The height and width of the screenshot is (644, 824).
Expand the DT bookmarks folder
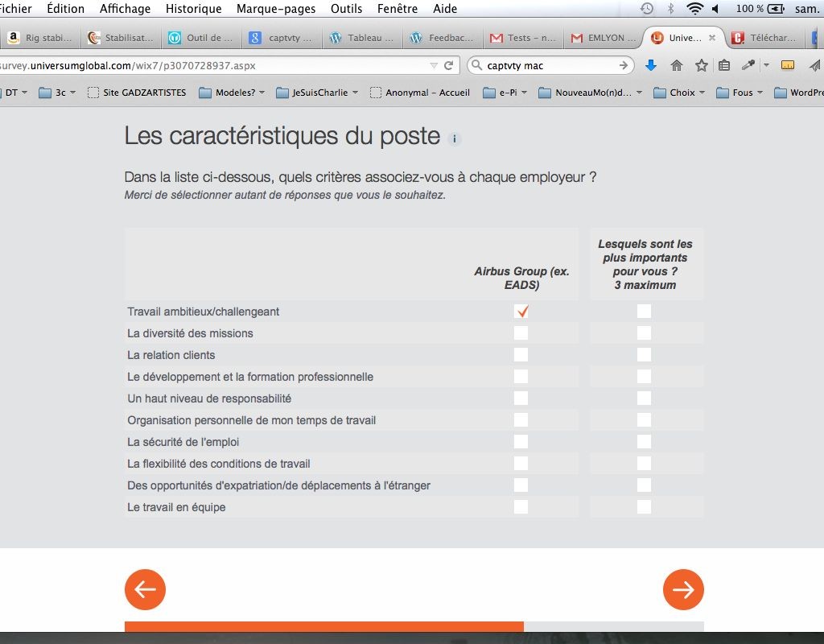(x=16, y=93)
